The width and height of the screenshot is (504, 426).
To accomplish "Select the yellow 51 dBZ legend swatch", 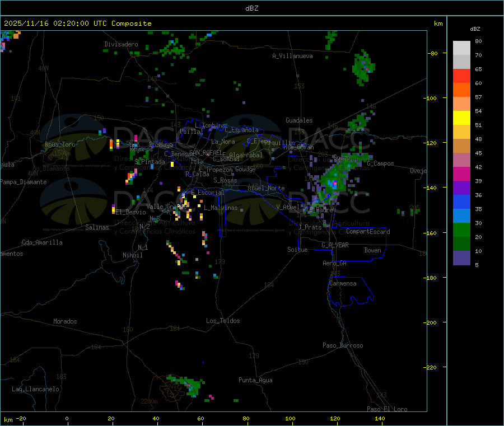I will [461, 118].
